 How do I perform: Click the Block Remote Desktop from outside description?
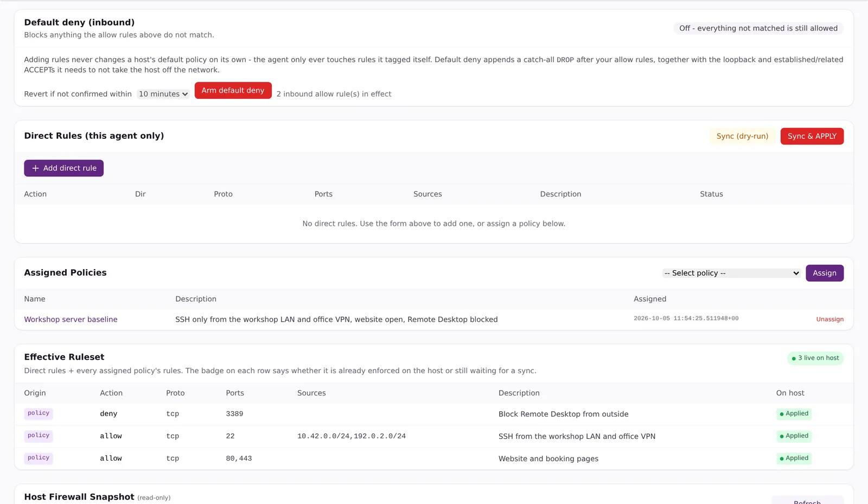(x=563, y=414)
